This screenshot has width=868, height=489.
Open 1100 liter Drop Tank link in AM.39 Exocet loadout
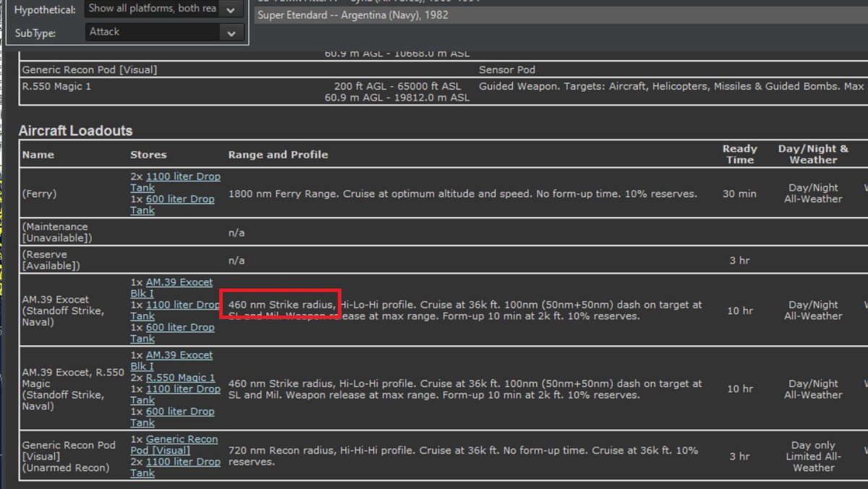click(175, 310)
